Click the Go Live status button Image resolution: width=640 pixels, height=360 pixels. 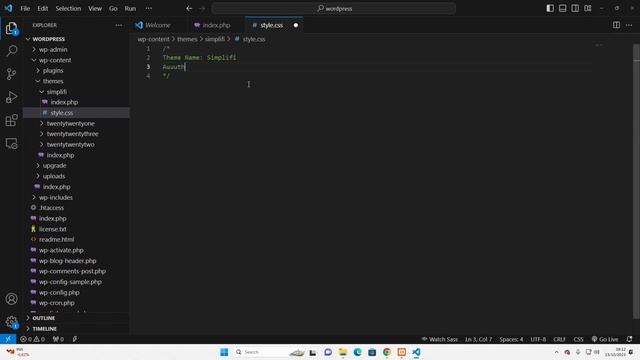point(605,339)
